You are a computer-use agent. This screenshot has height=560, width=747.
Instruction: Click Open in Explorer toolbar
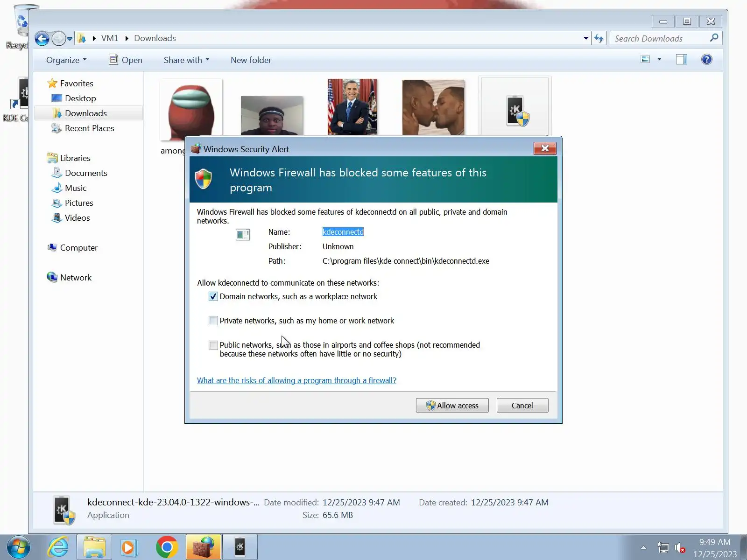pyautogui.click(x=126, y=60)
